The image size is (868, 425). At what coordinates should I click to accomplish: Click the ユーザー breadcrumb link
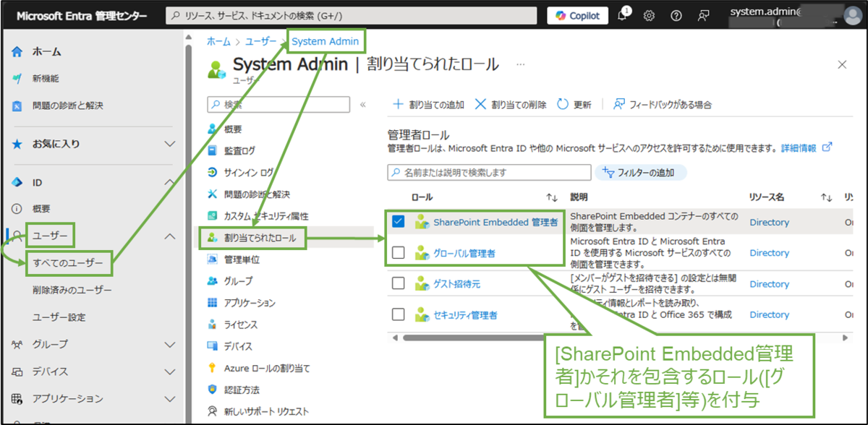260,42
